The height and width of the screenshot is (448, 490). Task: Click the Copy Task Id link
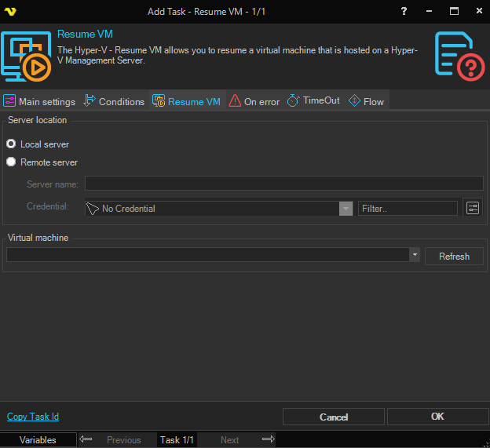(x=33, y=417)
